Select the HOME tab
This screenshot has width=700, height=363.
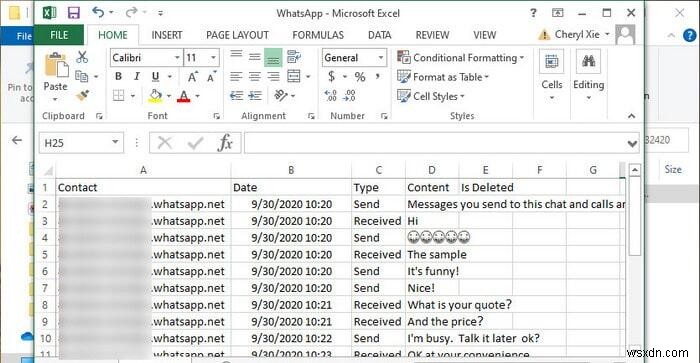[x=112, y=35]
